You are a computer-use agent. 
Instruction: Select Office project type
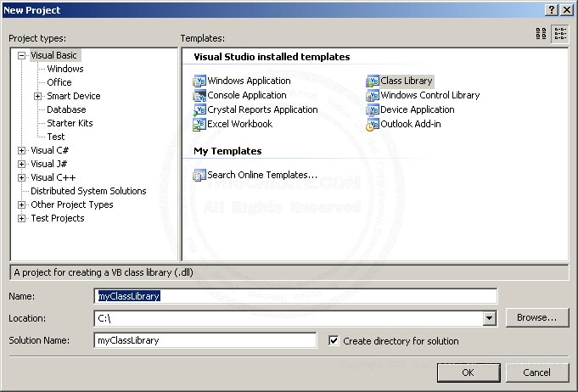59,82
